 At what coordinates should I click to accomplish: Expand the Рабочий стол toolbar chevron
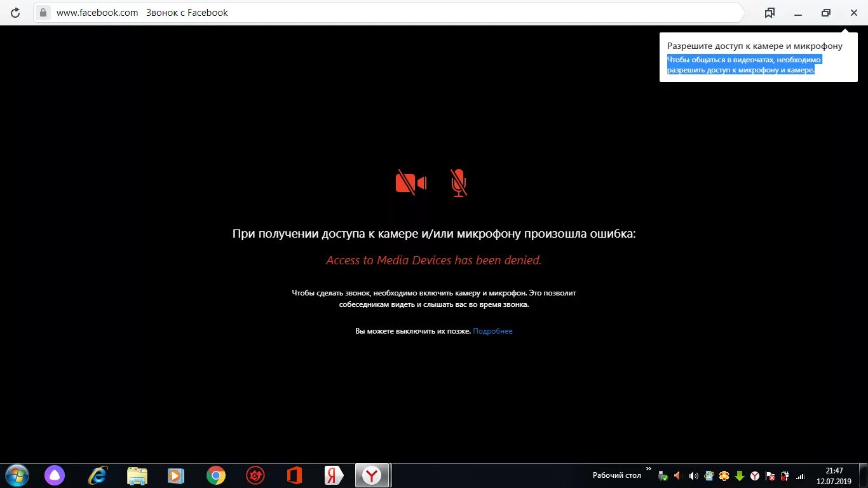coord(648,470)
